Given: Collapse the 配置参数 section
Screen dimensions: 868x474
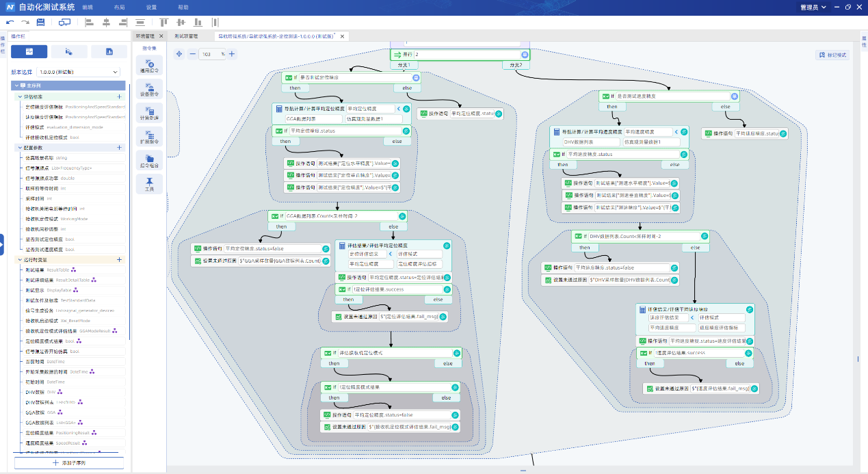Looking at the screenshot, I should (x=18, y=147).
